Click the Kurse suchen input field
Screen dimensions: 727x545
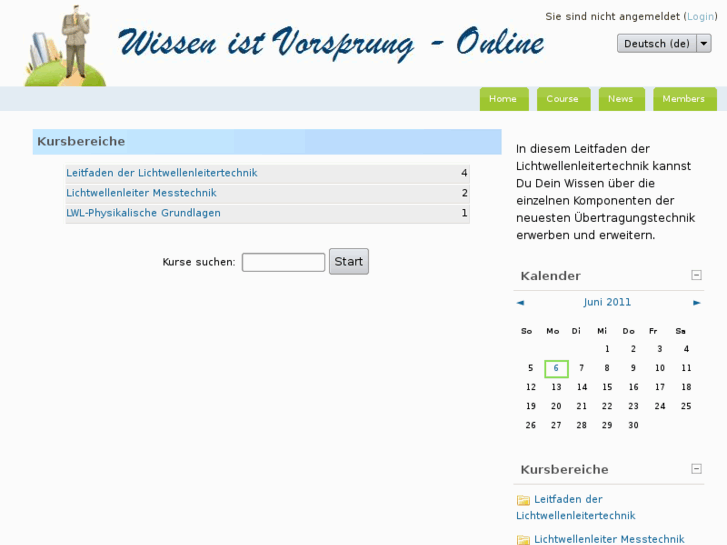pos(283,262)
